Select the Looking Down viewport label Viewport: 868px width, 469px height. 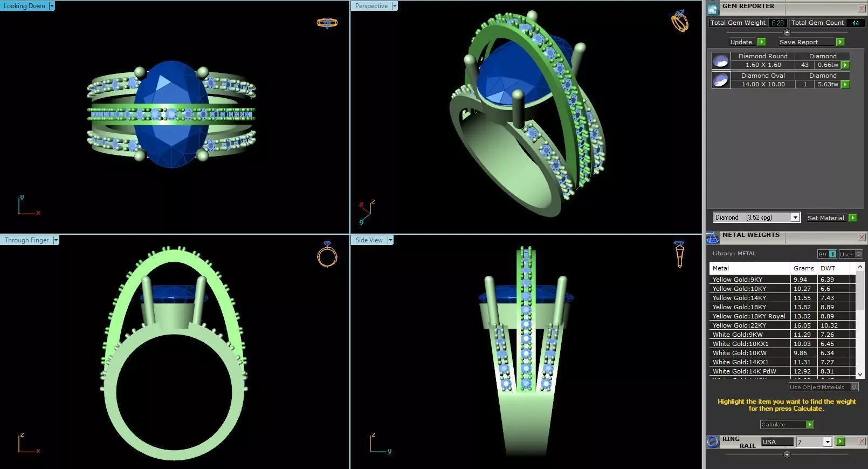tap(24, 6)
